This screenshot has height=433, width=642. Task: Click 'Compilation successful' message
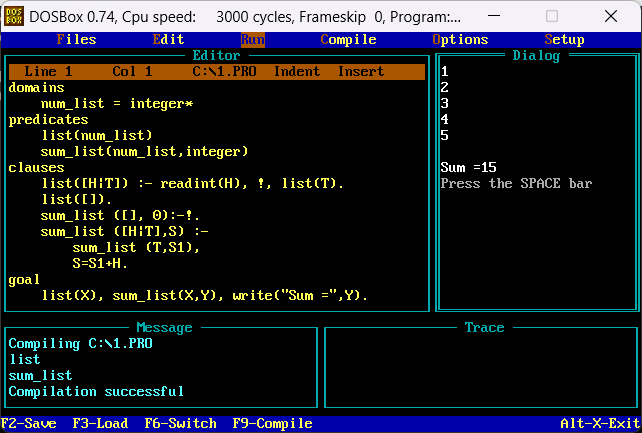click(x=96, y=392)
